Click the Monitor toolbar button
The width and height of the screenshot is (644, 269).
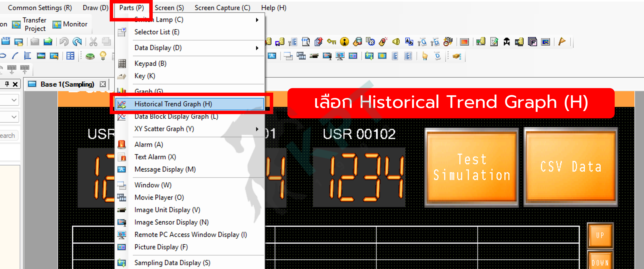pyautogui.click(x=70, y=24)
